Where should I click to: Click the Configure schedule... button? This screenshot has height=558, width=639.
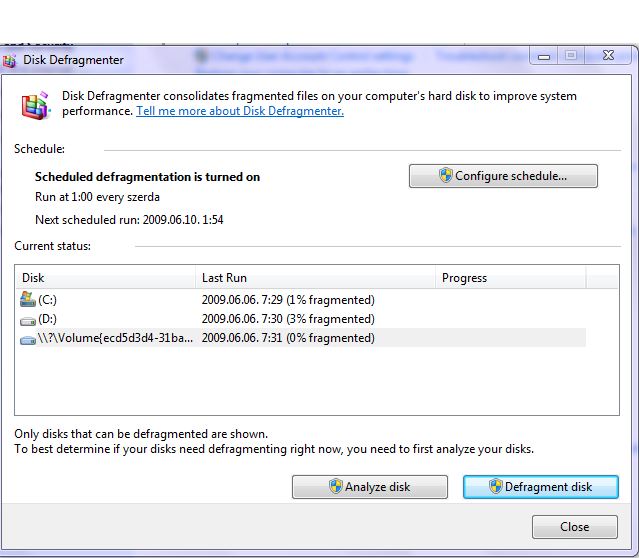[503, 176]
